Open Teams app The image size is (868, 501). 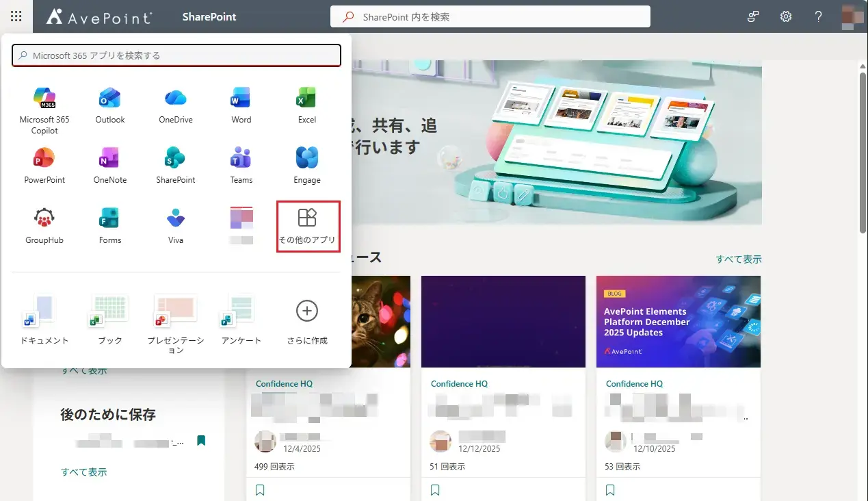pyautogui.click(x=241, y=166)
